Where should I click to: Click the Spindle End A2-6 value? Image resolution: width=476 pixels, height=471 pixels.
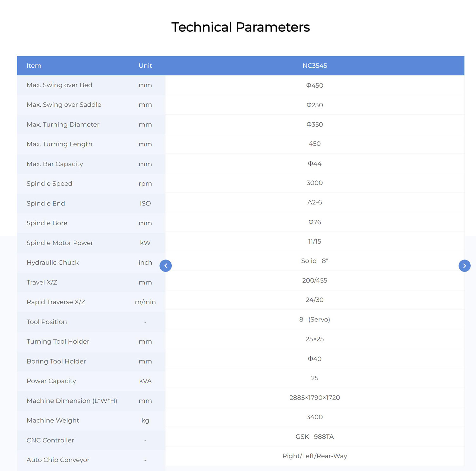point(314,202)
